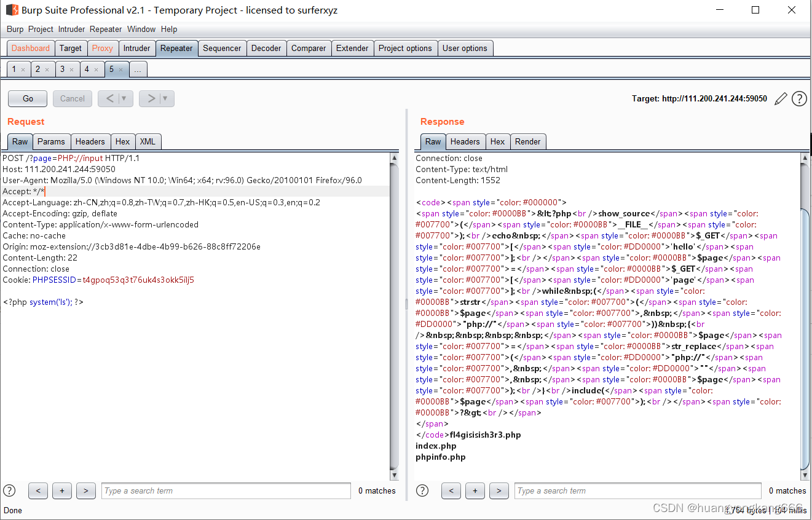Show request Params view
The image size is (812, 520).
point(51,141)
